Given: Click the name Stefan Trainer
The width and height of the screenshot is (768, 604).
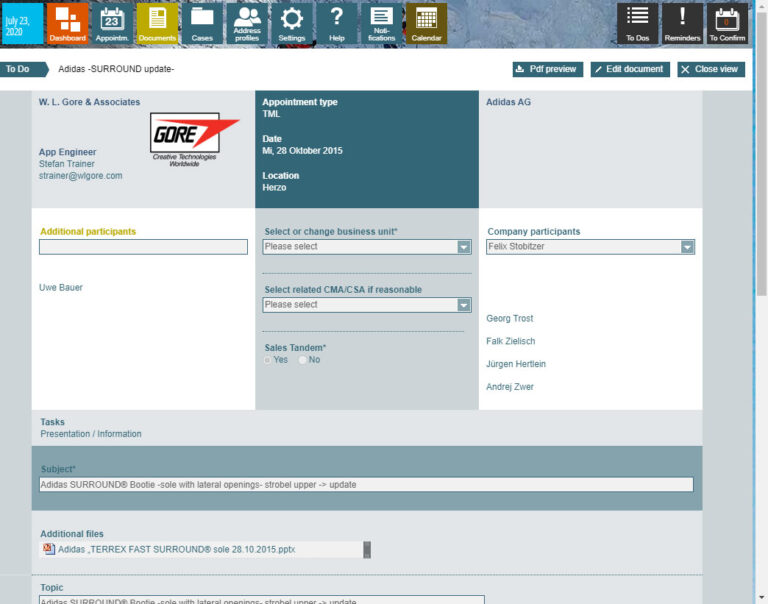Looking at the screenshot, I should [x=67, y=164].
